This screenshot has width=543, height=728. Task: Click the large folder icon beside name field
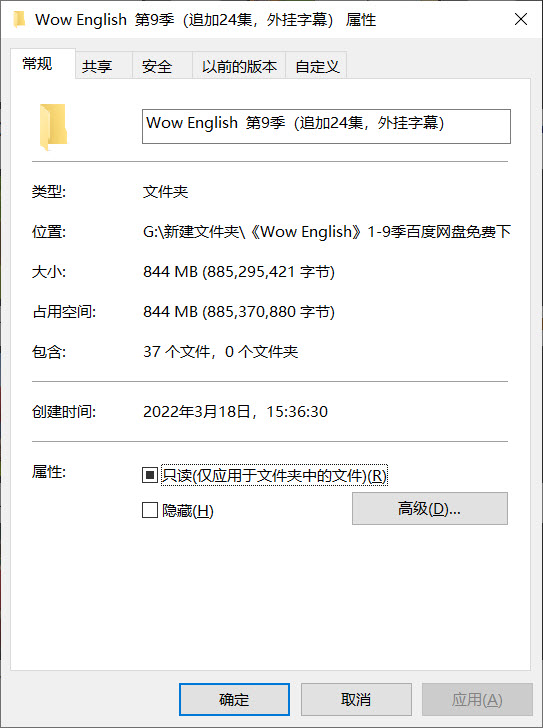pyautogui.click(x=53, y=127)
